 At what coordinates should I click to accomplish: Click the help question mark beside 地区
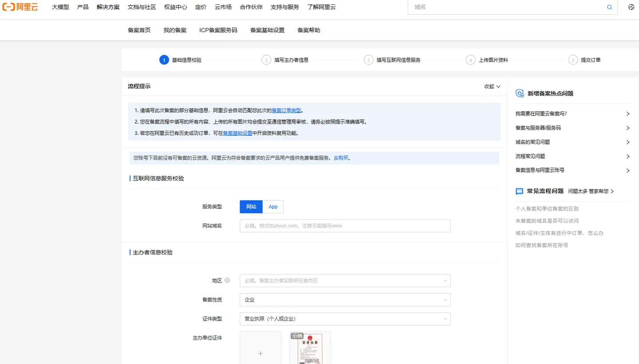(x=227, y=281)
